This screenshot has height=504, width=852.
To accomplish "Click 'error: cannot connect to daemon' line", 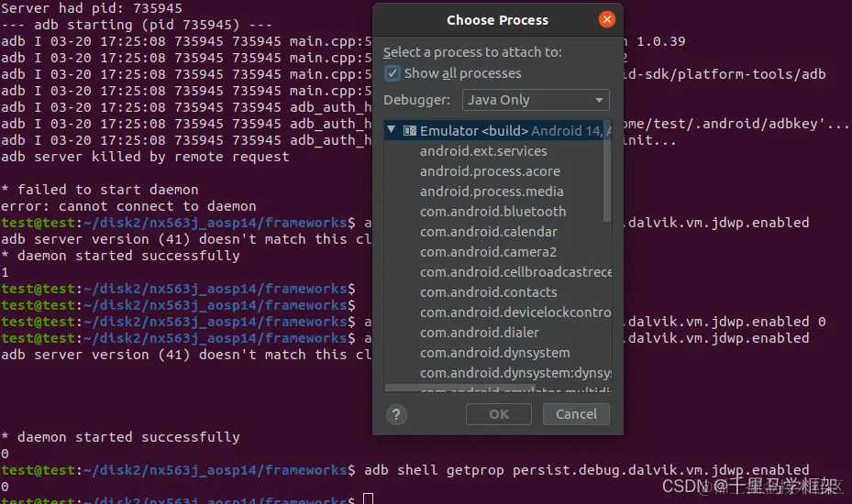I will click(x=128, y=206).
